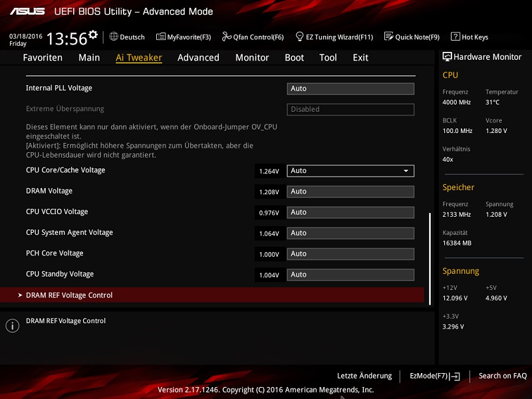Click the EzMode exit arrow icon

455,376
